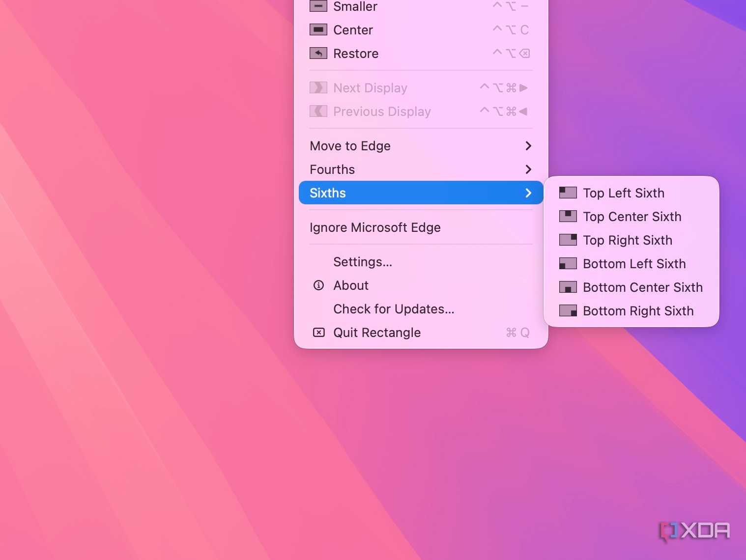Viewport: 746px width, 560px height.
Task: Click the Quit Rectangle x icon
Action: point(318,333)
